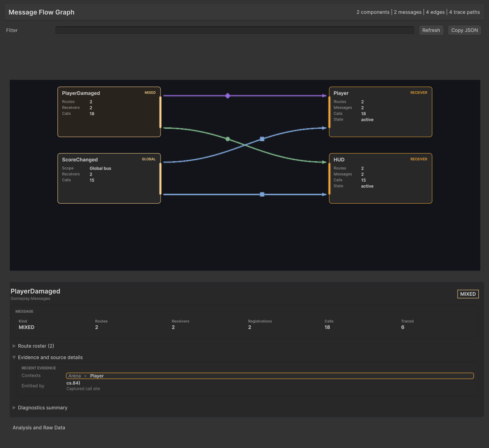The image size is (489, 448).
Task: Click the green circle edge marker
Action: click(x=228, y=139)
